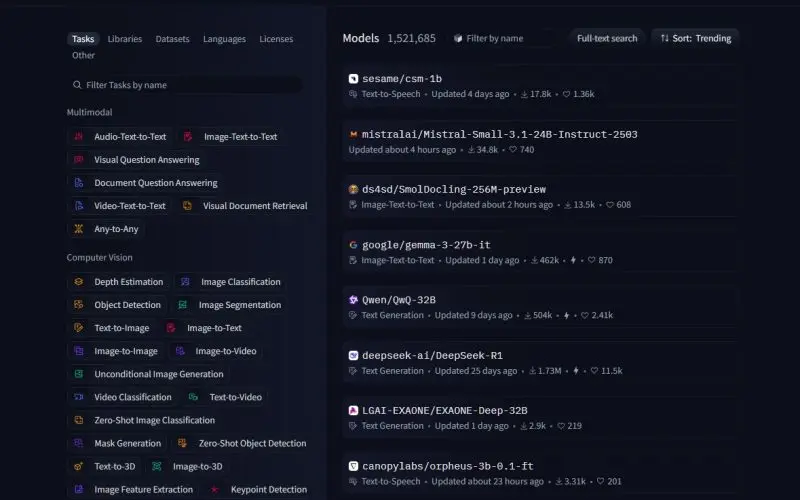
Task: Click the Video Classification icon
Action: pos(79,397)
